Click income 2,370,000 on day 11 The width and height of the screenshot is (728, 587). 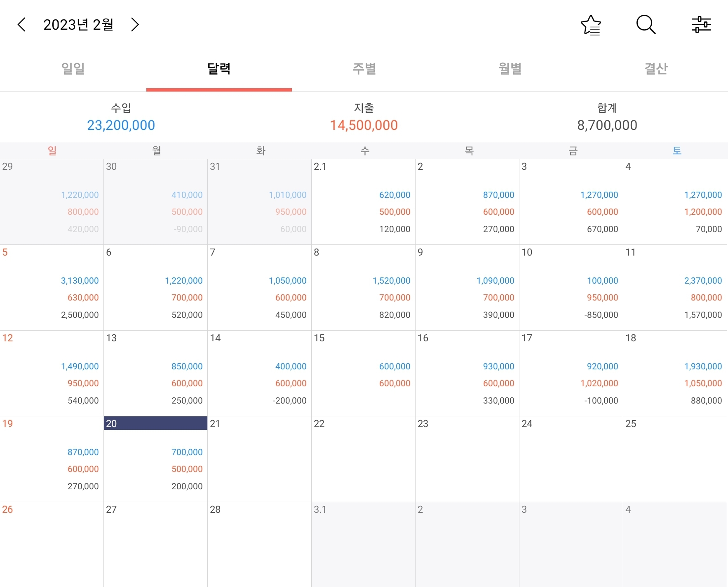pos(703,281)
